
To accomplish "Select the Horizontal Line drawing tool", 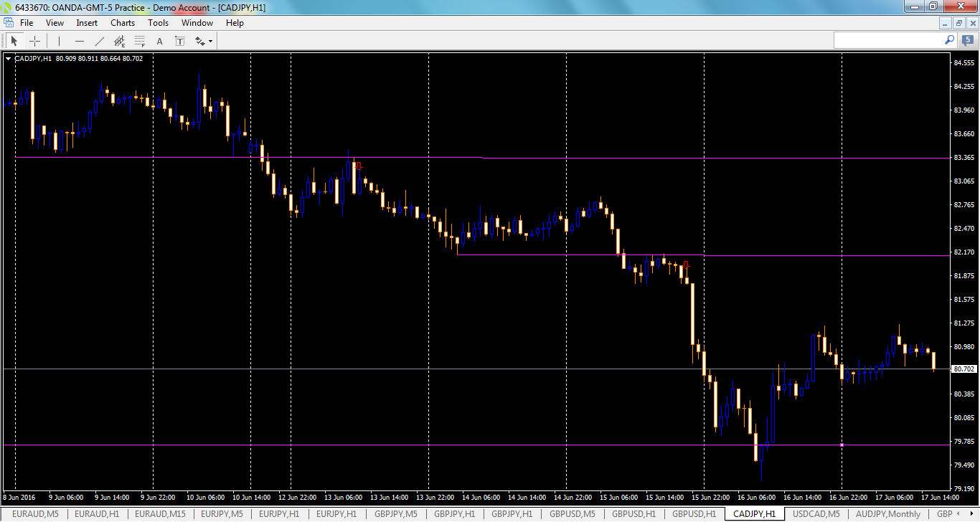I will click(80, 40).
